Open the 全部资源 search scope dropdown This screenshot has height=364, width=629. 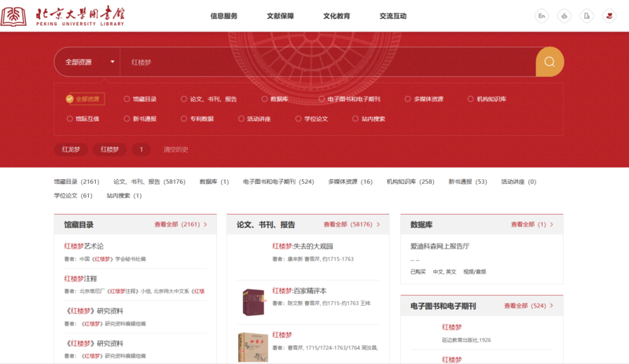click(89, 62)
